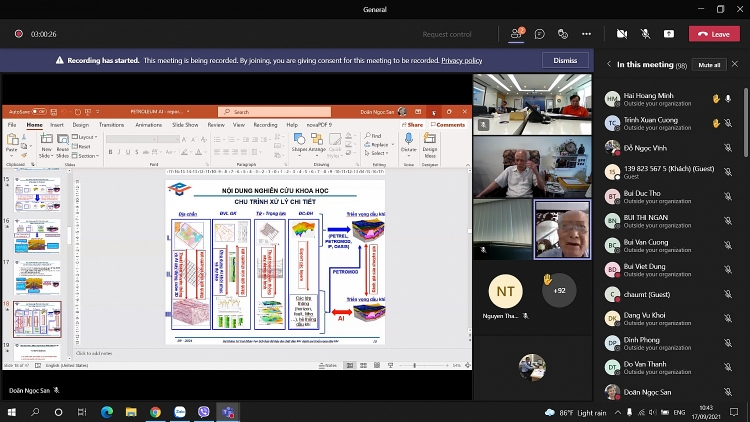
Task: Dismiss the recording notification banner
Action: (x=565, y=60)
